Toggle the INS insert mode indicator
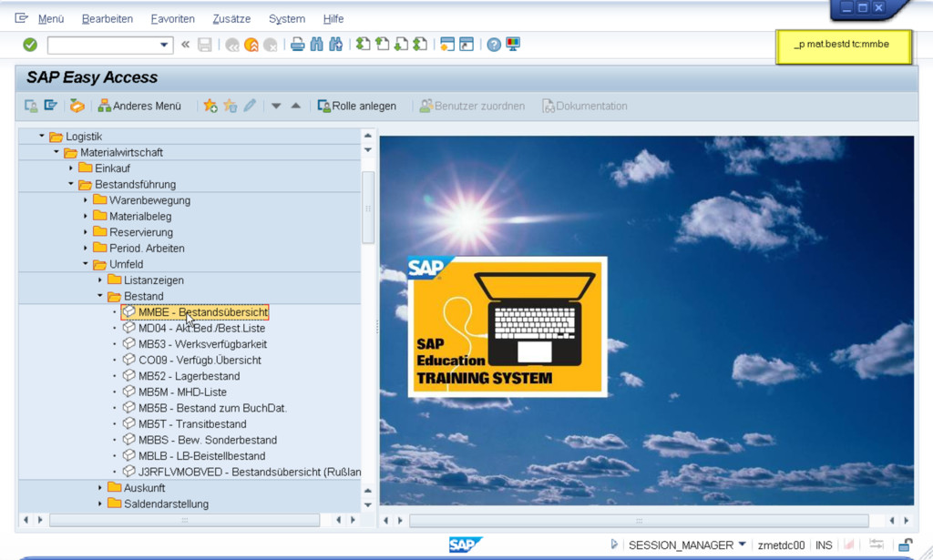The image size is (933, 560). click(x=824, y=545)
